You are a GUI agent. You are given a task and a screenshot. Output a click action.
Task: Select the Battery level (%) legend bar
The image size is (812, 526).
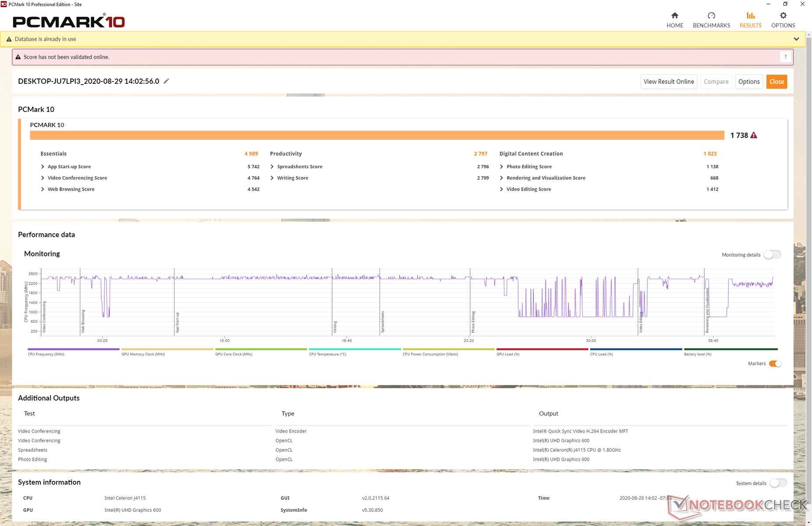coord(730,349)
